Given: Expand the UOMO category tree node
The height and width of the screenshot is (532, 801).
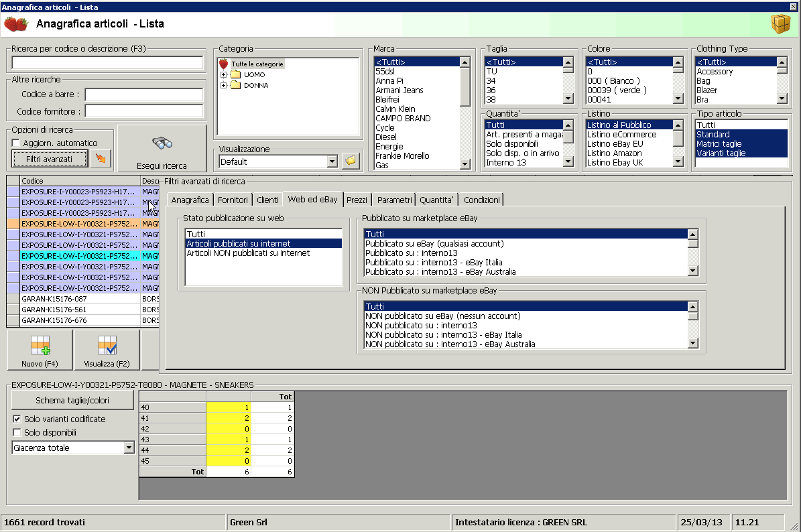Looking at the screenshot, I should [224, 75].
